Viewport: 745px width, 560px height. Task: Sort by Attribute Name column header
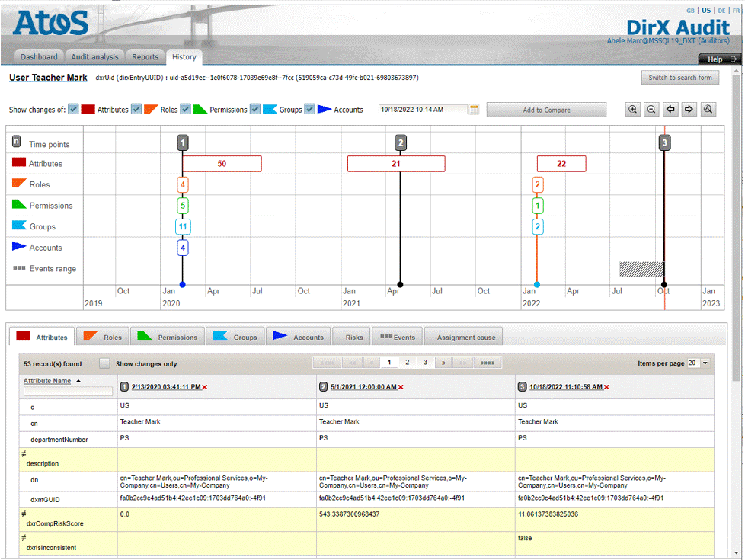point(47,381)
